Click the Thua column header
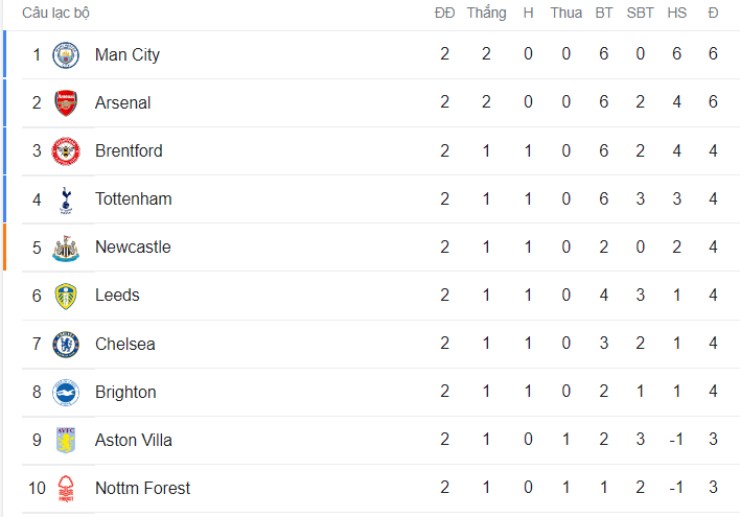740x517 pixels. click(x=566, y=13)
